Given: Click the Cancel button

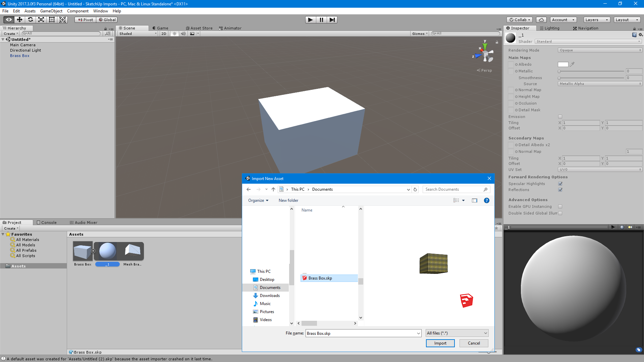Looking at the screenshot, I should tap(474, 343).
